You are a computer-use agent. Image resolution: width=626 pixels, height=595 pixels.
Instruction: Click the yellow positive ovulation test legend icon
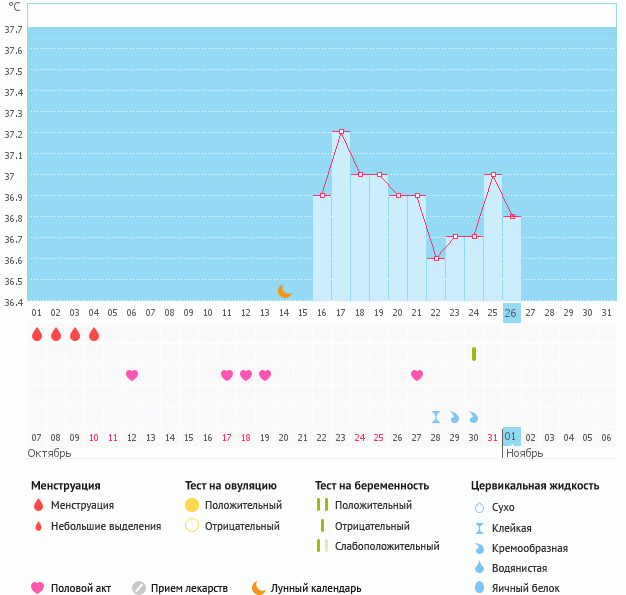tap(193, 505)
